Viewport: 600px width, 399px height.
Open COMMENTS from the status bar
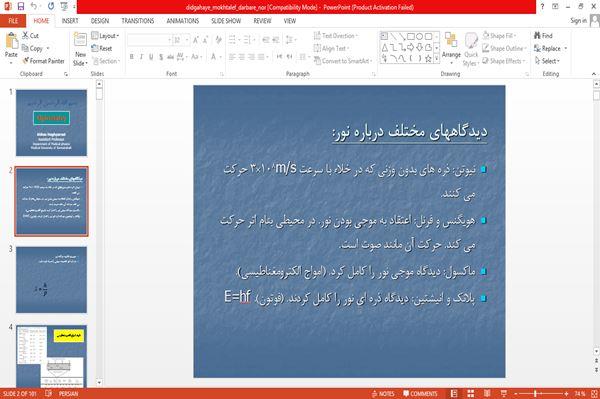pyautogui.click(x=420, y=394)
